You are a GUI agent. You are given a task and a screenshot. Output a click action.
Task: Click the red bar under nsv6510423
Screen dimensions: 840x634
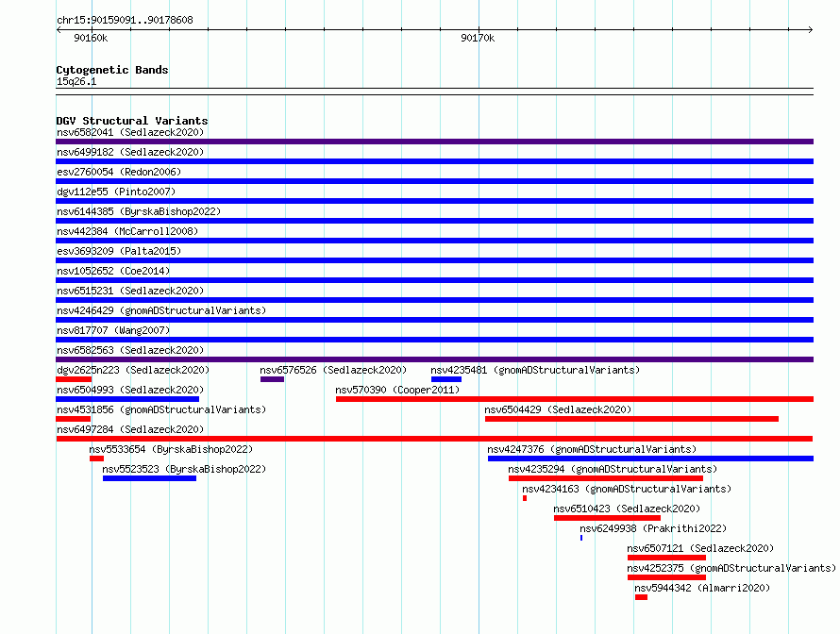(608, 518)
